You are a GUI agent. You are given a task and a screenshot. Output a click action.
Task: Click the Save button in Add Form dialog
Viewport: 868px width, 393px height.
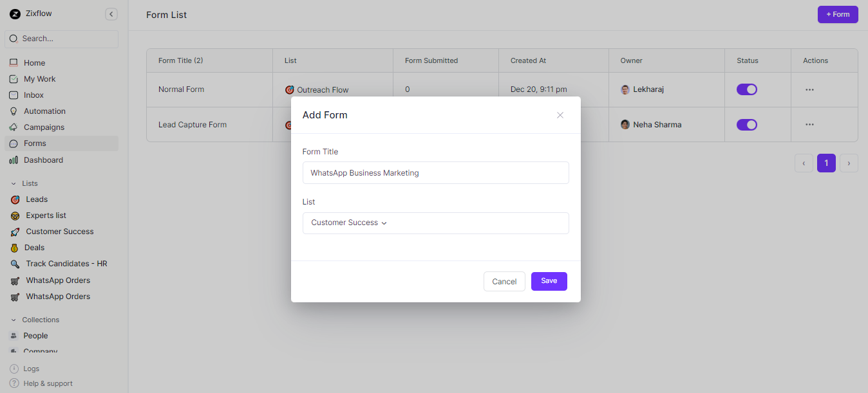tap(549, 281)
